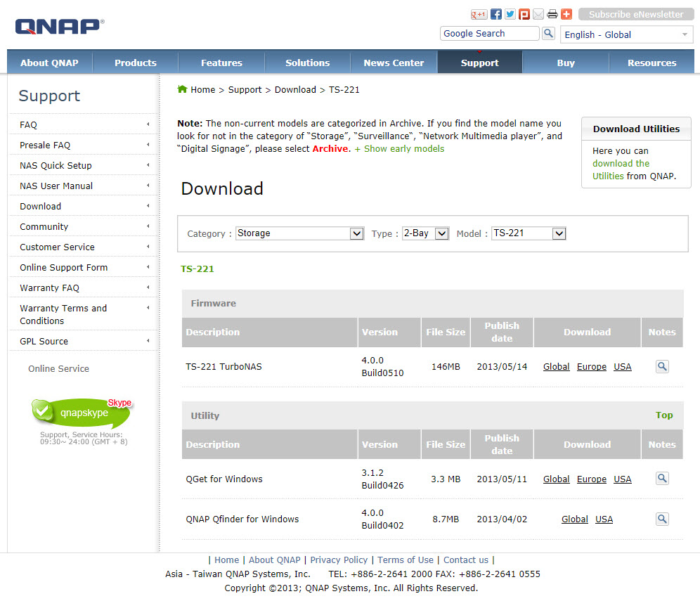The height and width of the screenshot is (601, 700).
Task: Open notes magnifier for QGet for Windows
Action: (662, 479)
